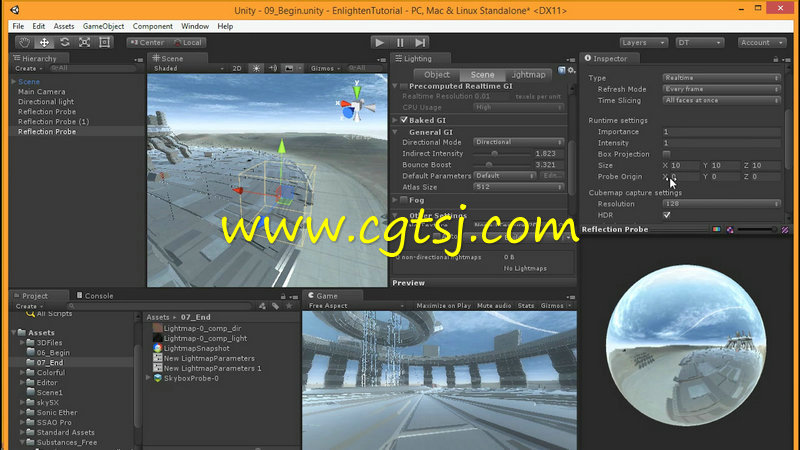Screen dimensions: 800x450
Task: Click the scene orientation gizmo
Action: 356,105
